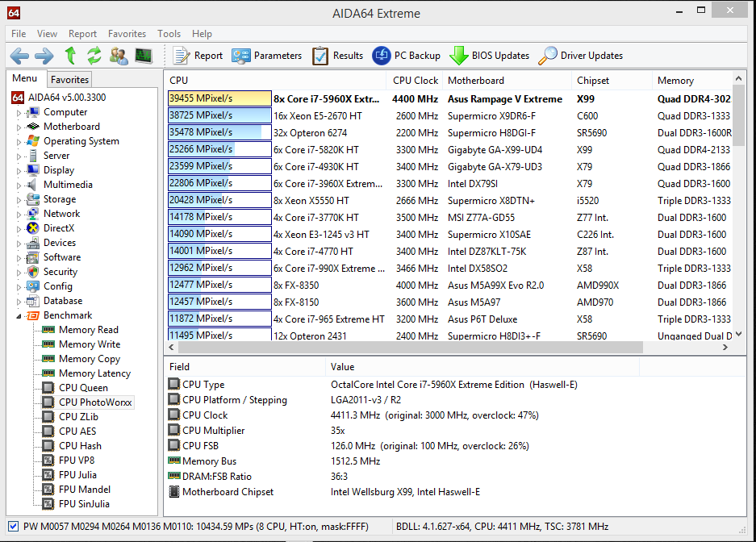Click the 39455 MPixel/s result bar

pyautogui.click(x=219, y=98)
